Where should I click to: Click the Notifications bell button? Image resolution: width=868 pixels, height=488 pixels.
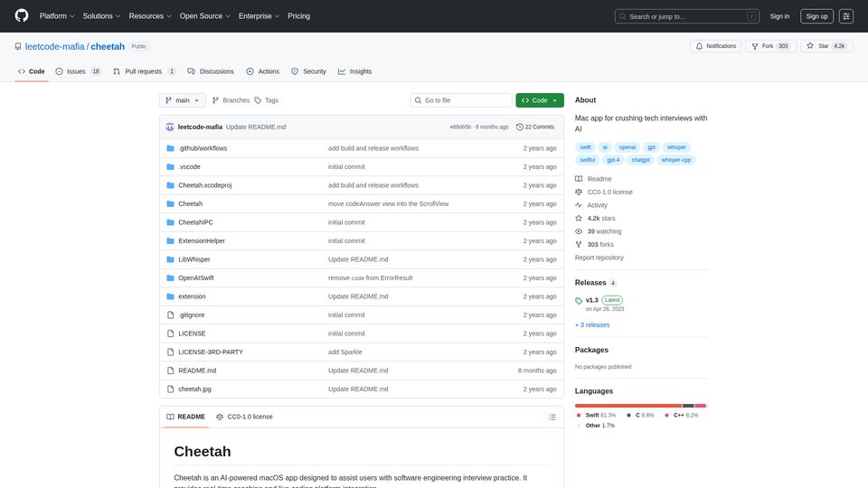pos(716,46)
